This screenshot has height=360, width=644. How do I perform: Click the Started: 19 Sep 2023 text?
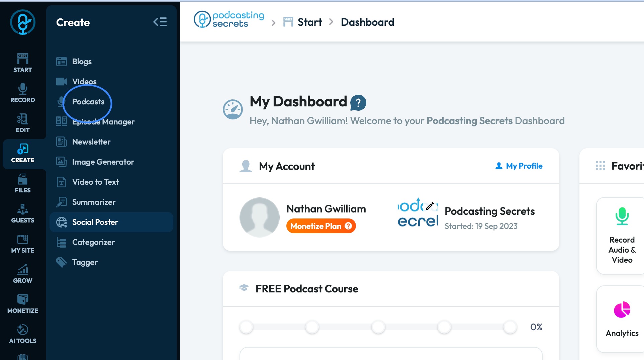point(481,226)
